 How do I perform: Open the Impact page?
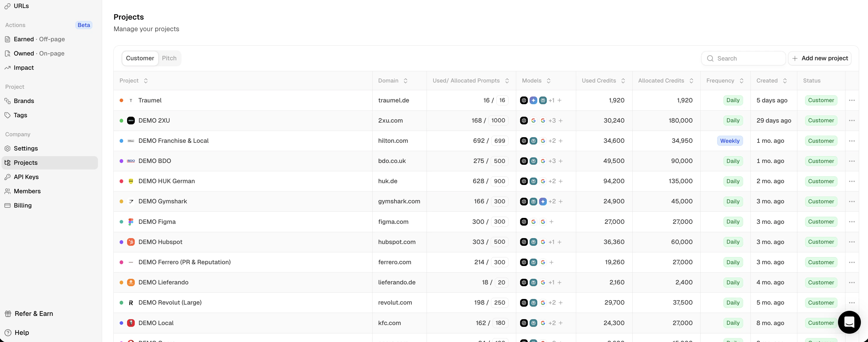23,68
